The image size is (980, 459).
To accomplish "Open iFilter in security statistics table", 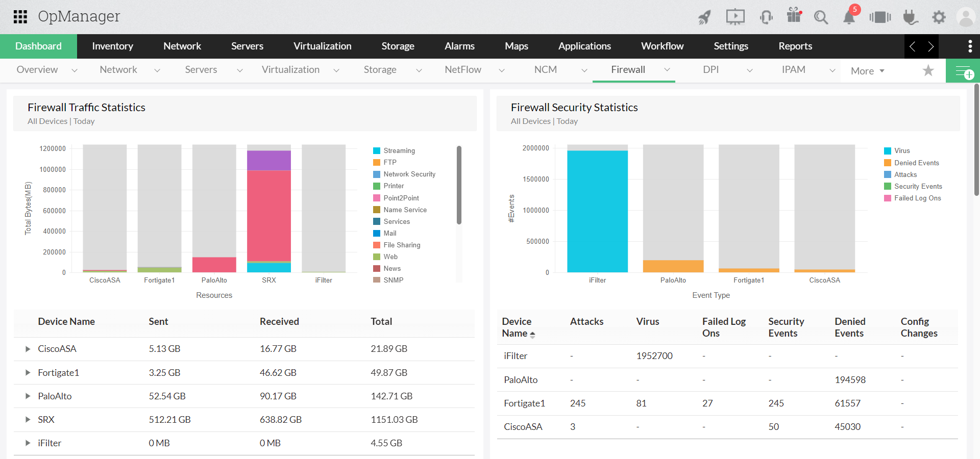I will tap(516, 356).
